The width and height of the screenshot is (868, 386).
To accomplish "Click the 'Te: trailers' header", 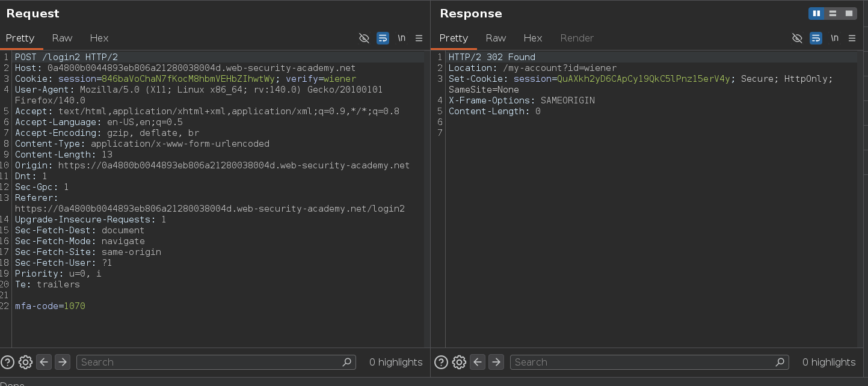I will 48,284.
